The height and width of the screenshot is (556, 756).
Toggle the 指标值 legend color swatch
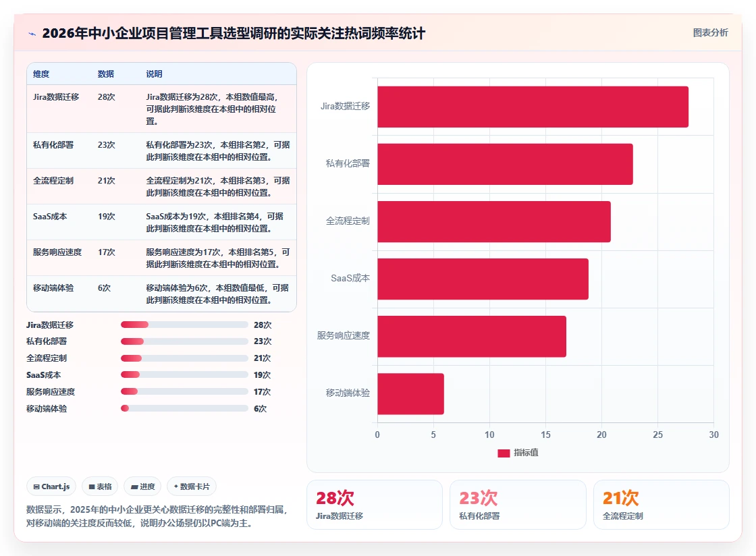click(504, 453)
